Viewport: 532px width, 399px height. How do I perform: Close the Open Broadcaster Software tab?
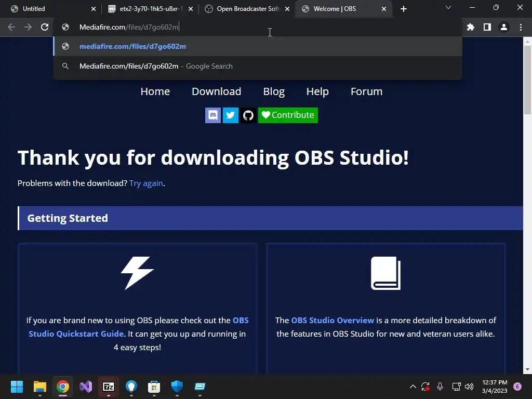click(x=287, y=9)
